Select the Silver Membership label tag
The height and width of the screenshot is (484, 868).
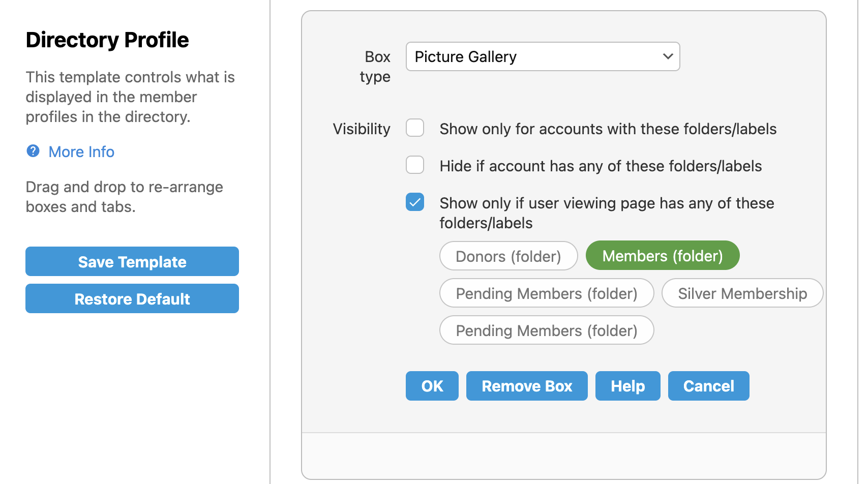point(742,293)
